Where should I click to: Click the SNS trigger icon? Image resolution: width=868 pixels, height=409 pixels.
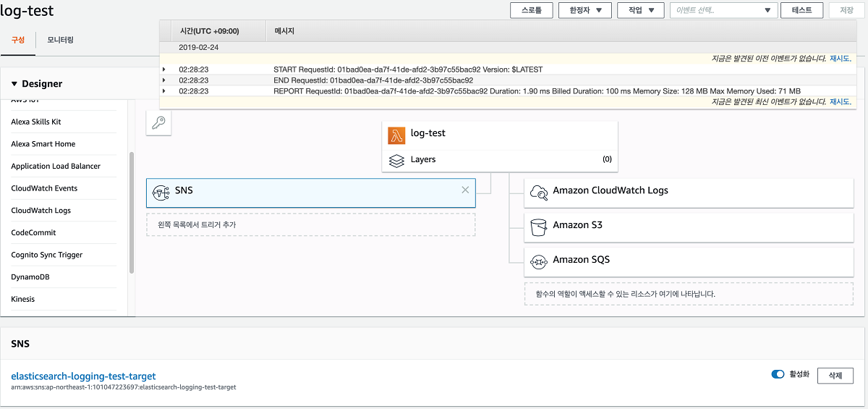click(x=161, y=192)
